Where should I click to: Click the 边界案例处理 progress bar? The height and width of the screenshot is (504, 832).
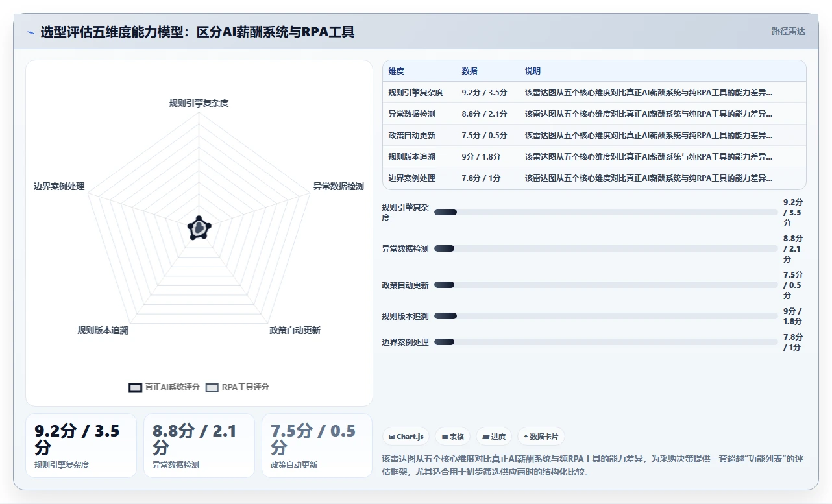606,342
